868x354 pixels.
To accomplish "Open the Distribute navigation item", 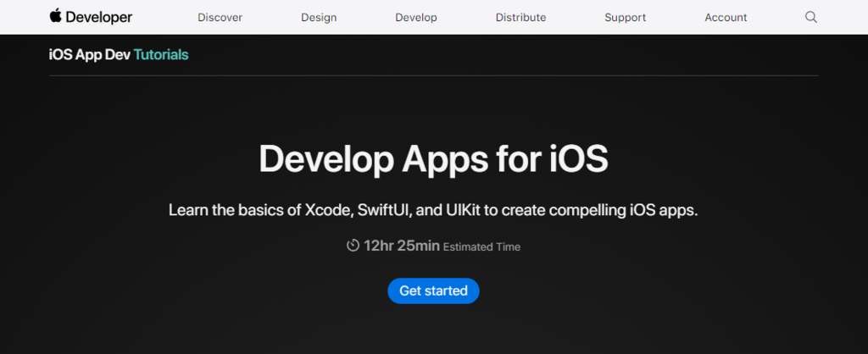I will (x=520, y=18).
